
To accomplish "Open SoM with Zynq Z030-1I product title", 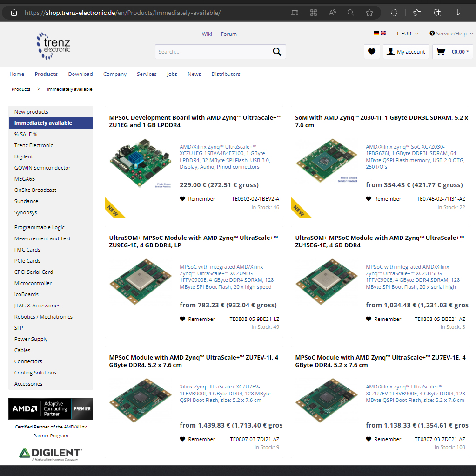I will click(x=381, y=121).
